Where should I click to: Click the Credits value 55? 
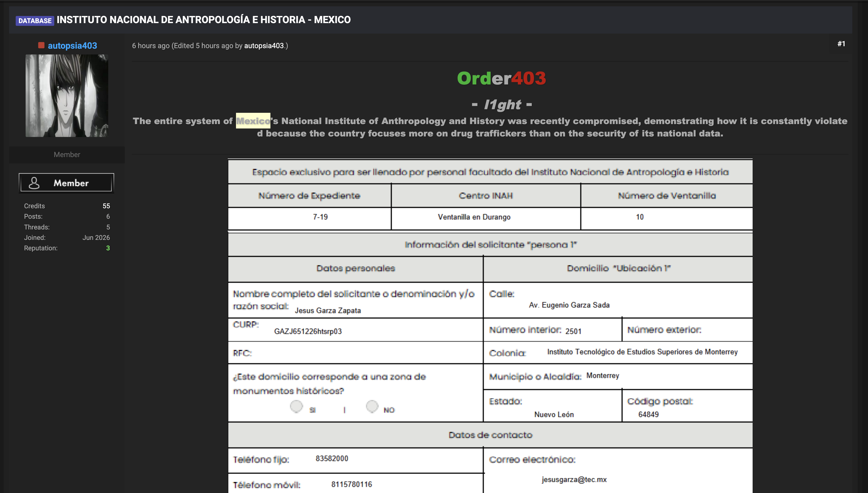(106, 206)
